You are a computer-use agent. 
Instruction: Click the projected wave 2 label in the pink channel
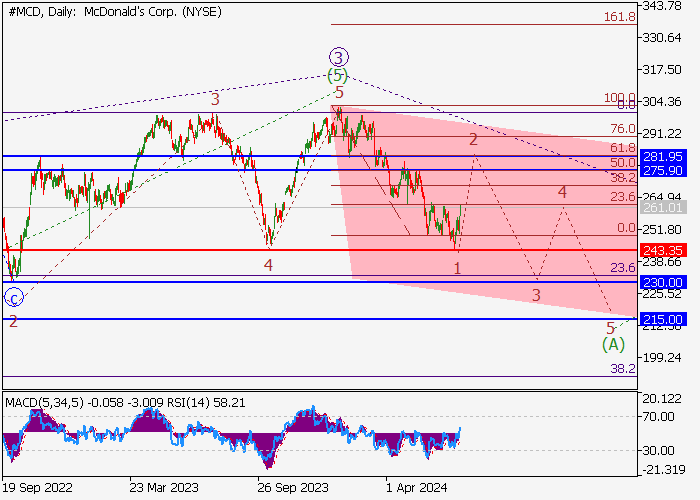pyautogui.click(x=473, y=140)
